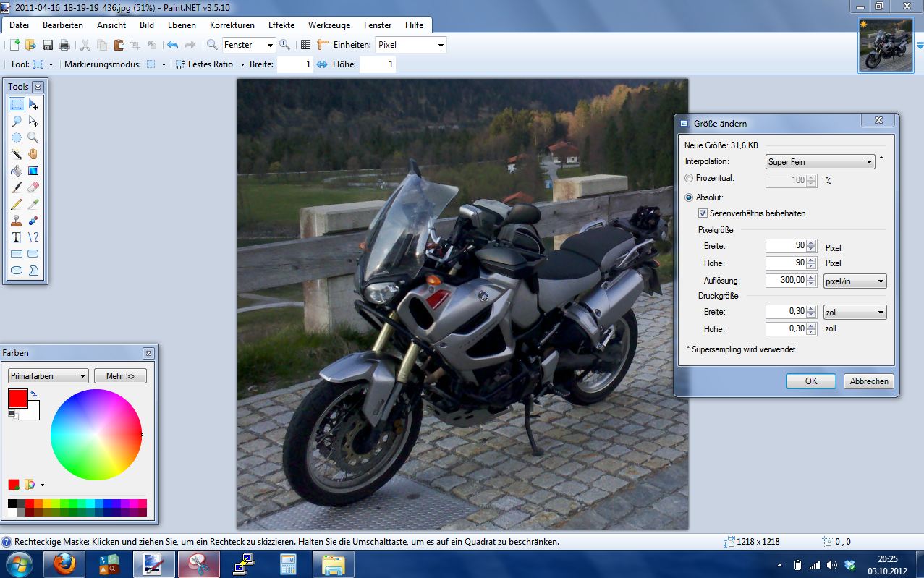924x578 pixels.
Task: Open the Interpolation Super Fein dropdown
Action: point(820,162)
